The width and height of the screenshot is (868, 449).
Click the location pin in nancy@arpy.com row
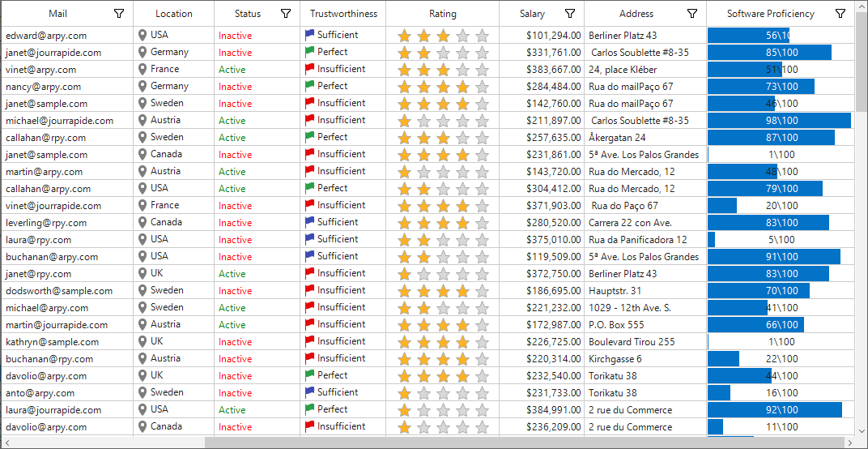pos(143,87)
